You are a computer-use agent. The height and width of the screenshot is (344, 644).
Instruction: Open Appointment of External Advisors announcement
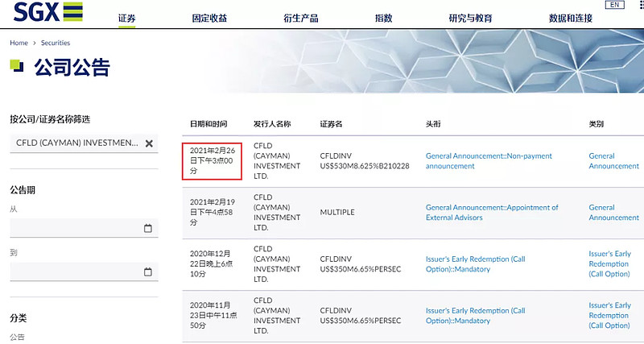coord(492,213)
